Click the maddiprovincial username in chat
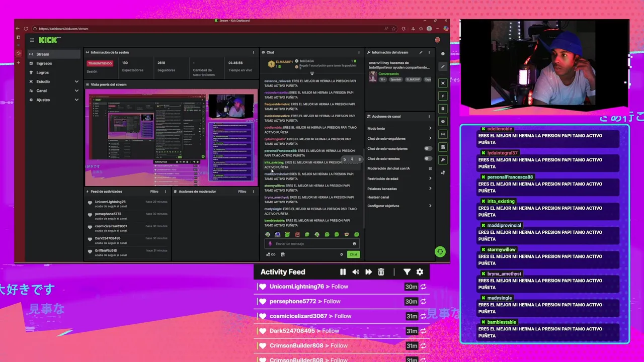The height and width of the screenshot is (362, 644). (277, 174)
